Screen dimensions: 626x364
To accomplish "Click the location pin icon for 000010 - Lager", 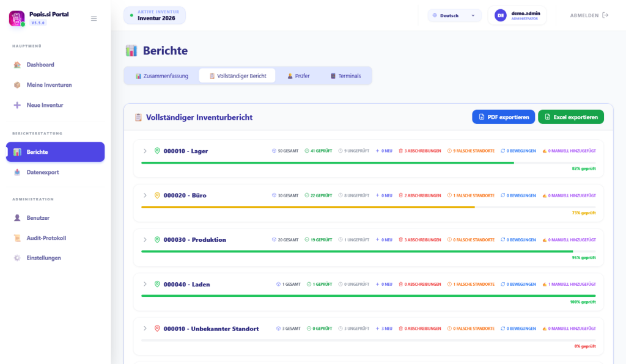I will 157,151.
